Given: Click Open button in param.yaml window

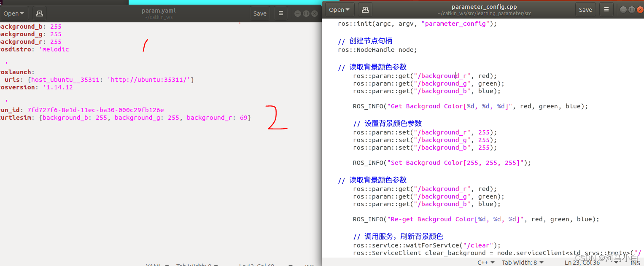Looking at the screenshot, I should [x=14, y=13].
